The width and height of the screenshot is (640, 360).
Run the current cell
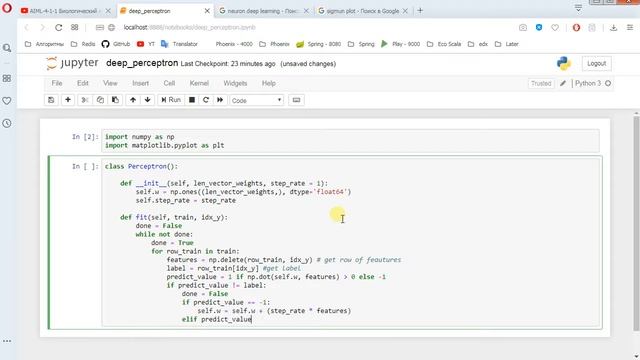click(x=171, y=100)
